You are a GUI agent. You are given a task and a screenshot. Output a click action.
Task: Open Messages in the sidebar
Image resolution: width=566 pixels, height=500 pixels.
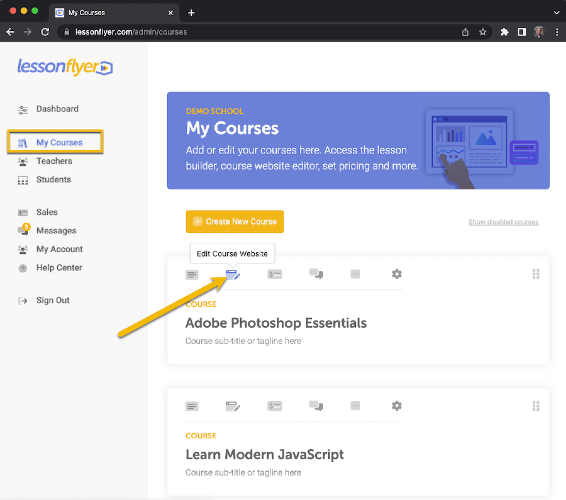point(56,231)
